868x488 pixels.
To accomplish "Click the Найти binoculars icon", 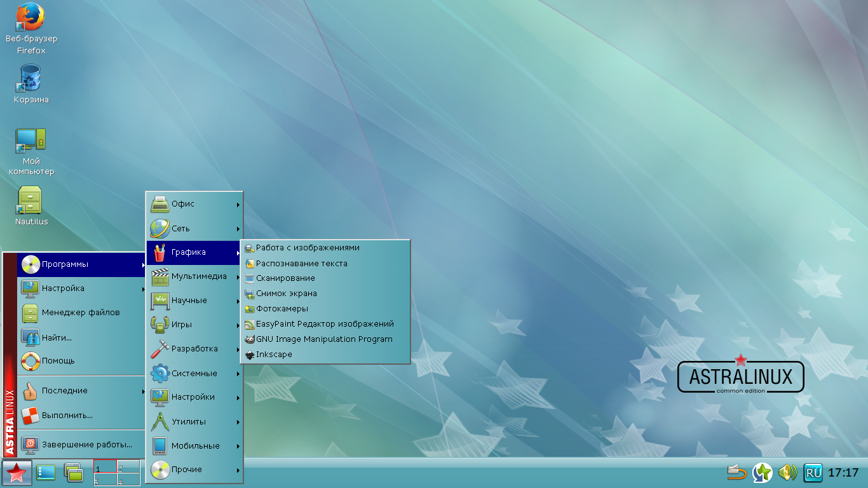I will click(x=31, y=337).
